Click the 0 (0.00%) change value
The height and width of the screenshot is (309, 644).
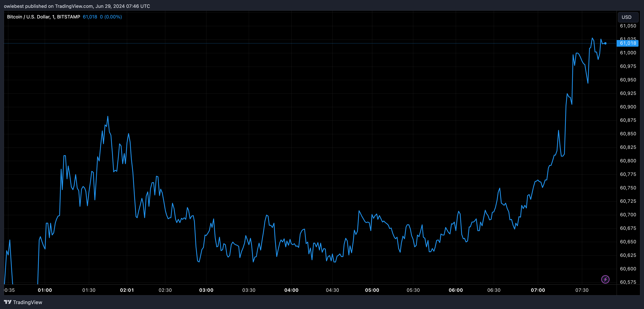pos(111,17)
